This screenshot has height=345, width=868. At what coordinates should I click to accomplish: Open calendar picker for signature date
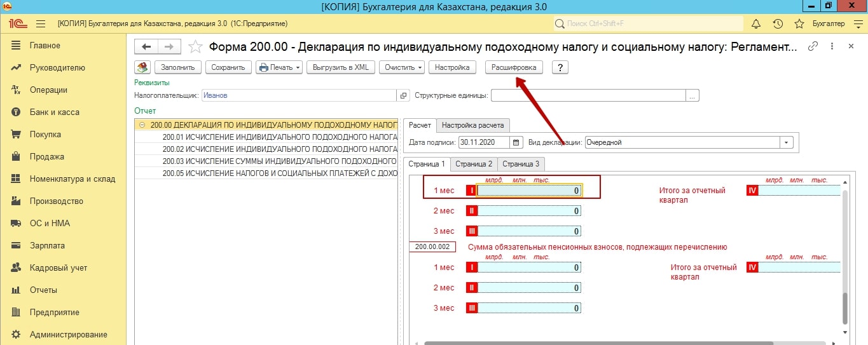pos(516,142)
